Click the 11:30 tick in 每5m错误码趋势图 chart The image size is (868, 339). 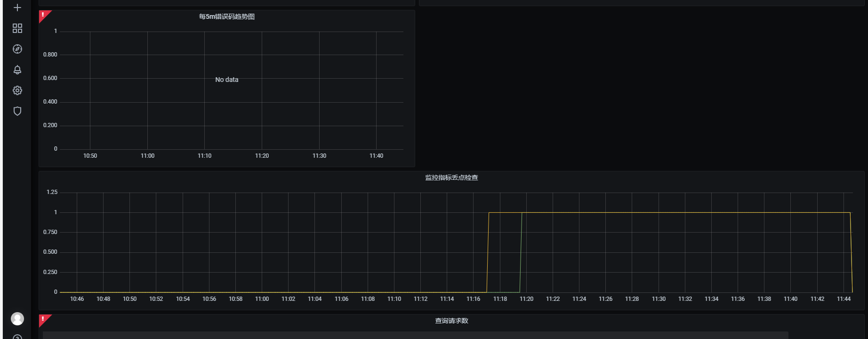pos(319,156)
